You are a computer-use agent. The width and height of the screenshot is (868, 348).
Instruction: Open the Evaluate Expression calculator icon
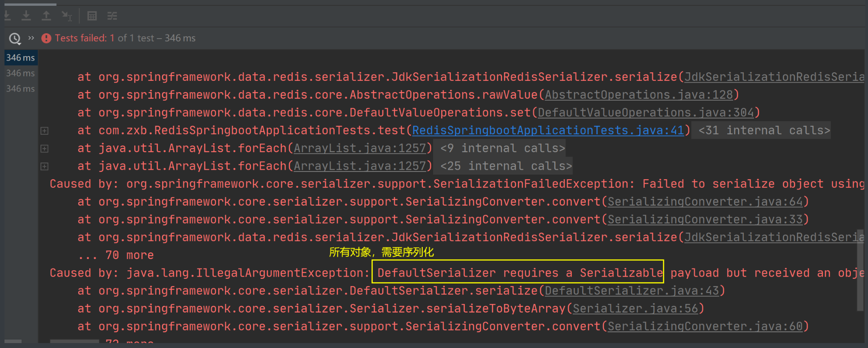click(92, 16)
